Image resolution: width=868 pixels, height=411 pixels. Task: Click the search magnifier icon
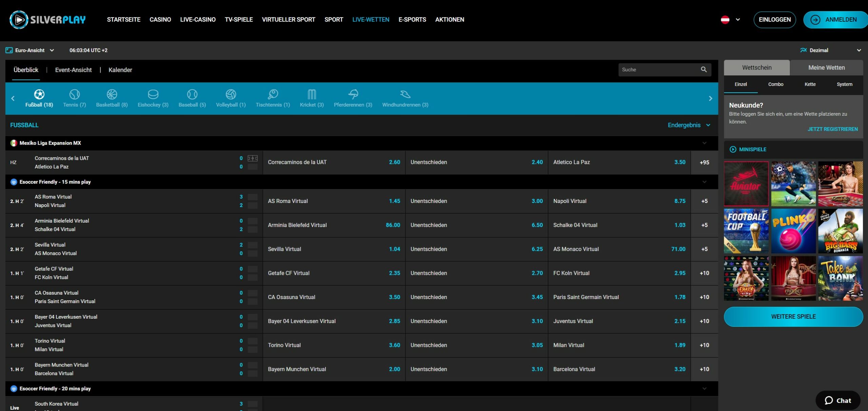click(x=704, y=70)
